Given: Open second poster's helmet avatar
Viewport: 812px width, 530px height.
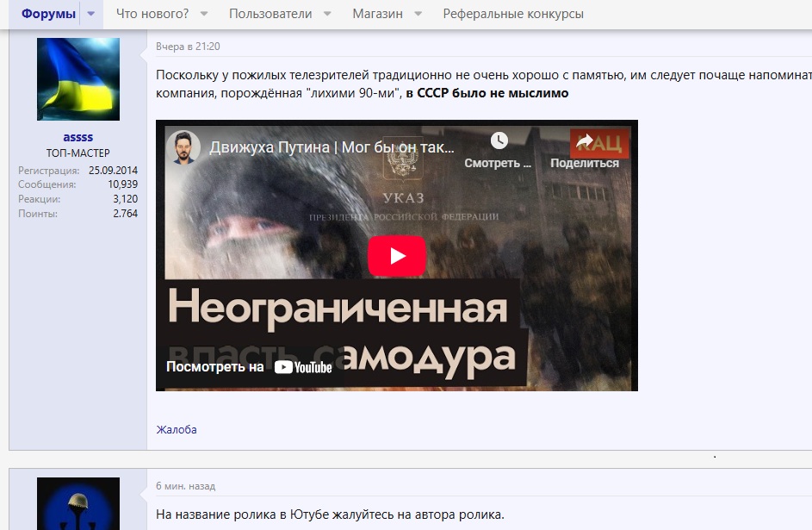Looking at the screenshot, I should point(78,503).
